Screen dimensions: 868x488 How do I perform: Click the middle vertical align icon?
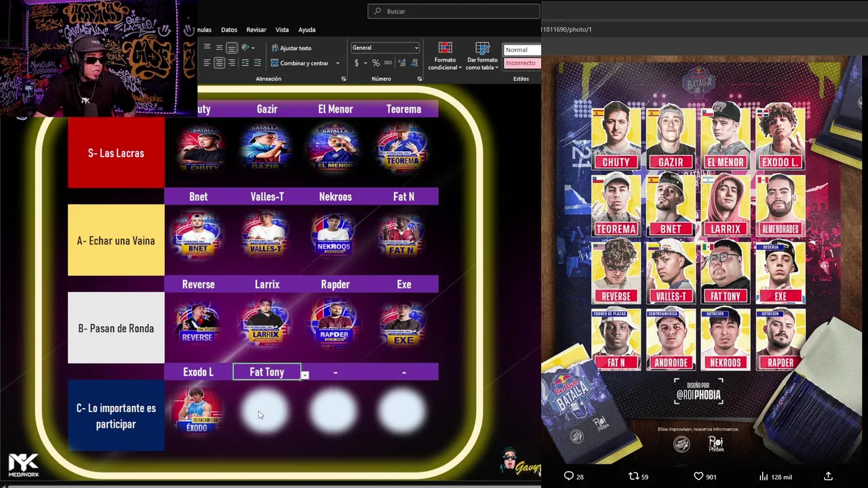(x=219, y=47)
